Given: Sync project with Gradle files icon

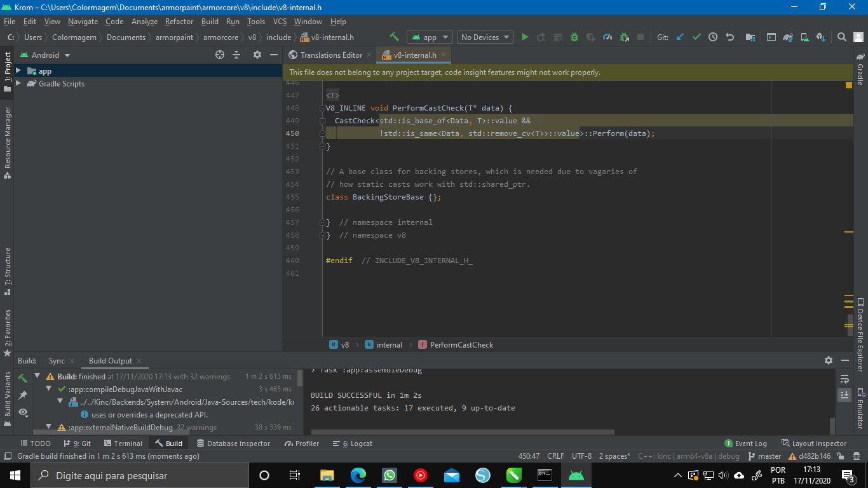Looking at the screenshot, I should click(x=788, y=37).
